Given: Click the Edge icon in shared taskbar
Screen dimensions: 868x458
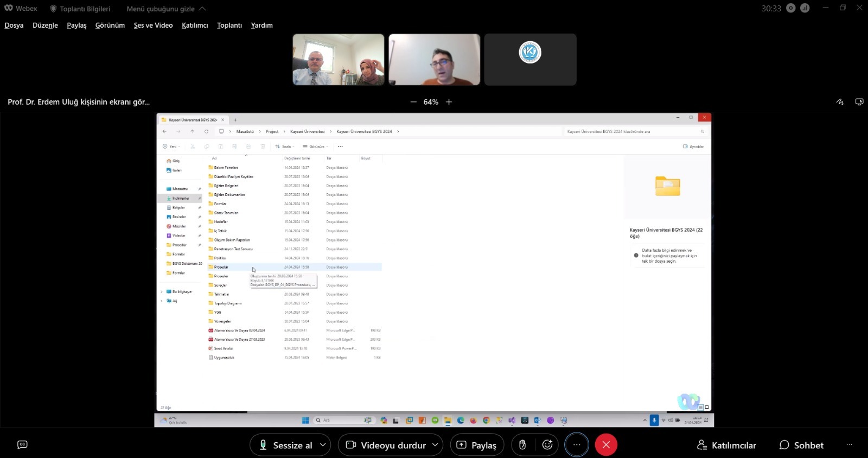Looking at the screenshot, I should (x=461, y=420).
